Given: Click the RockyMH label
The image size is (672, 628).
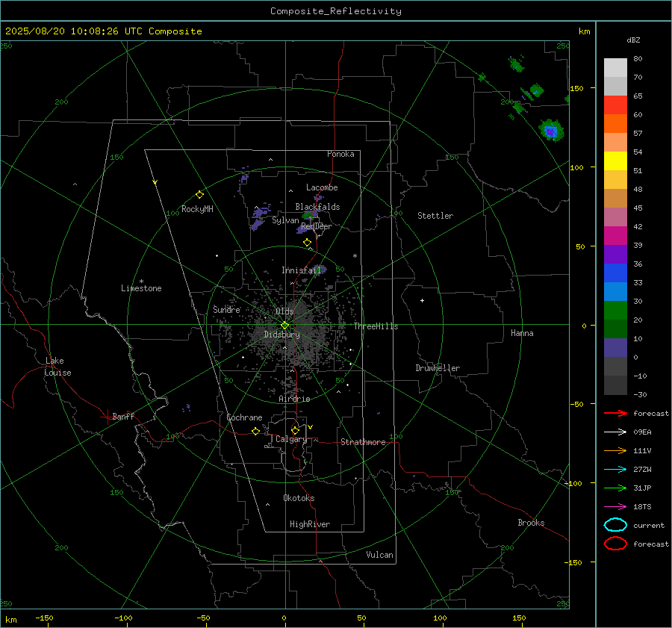Looking at the screenshot, I should (x=197, y=209).
